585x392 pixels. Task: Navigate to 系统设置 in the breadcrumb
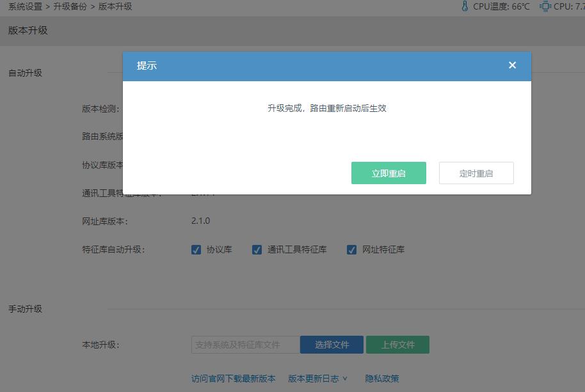24,7
